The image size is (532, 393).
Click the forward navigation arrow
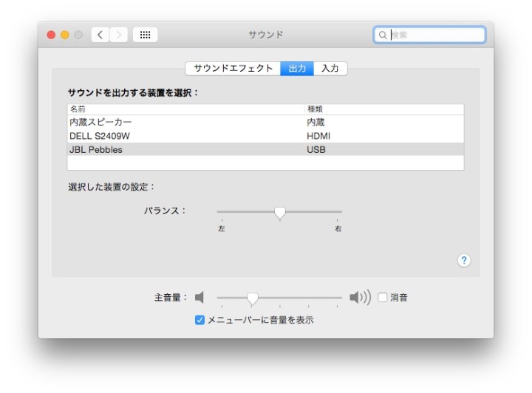[x=119, y=35]
